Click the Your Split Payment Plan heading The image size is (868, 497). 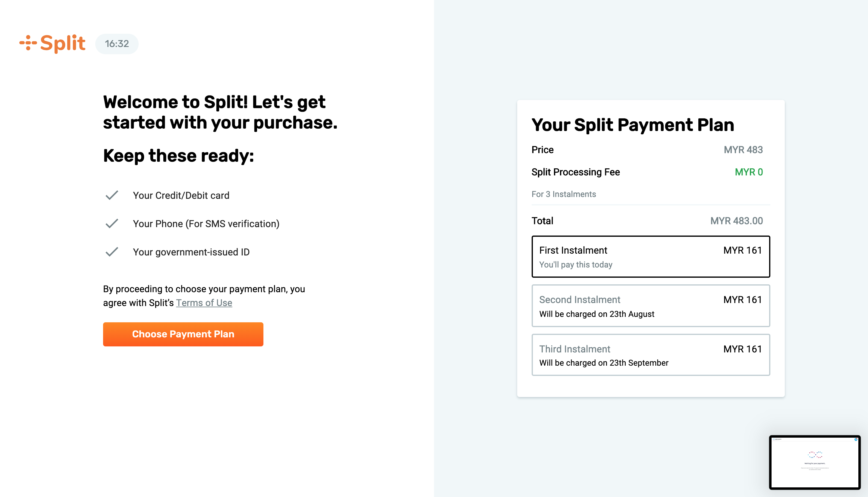pos(633,125)
